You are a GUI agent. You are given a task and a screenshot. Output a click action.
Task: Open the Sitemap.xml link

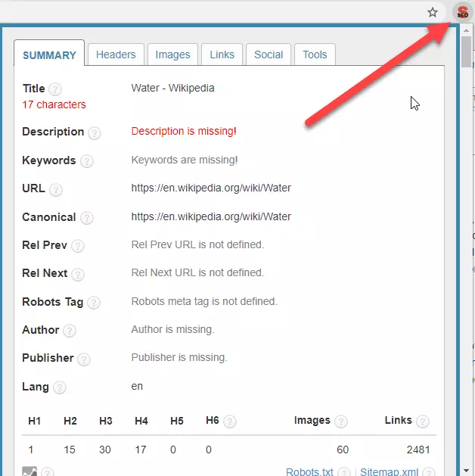(x=390, y=471)
